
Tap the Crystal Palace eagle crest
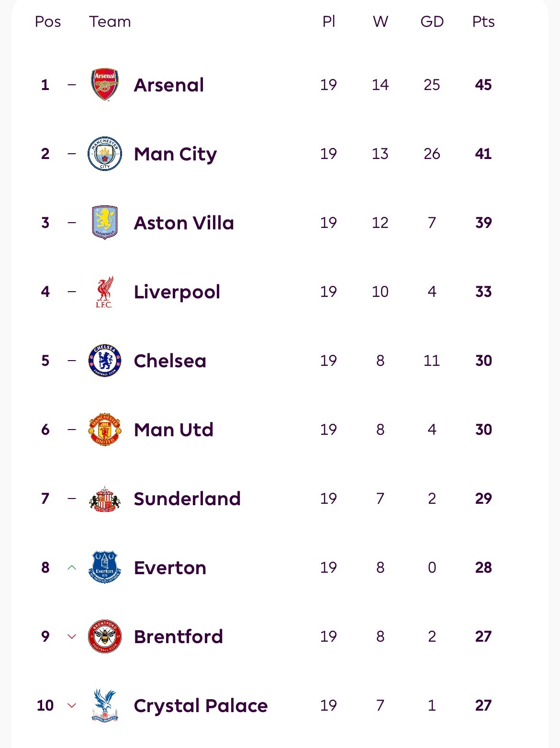pos(105,705)
